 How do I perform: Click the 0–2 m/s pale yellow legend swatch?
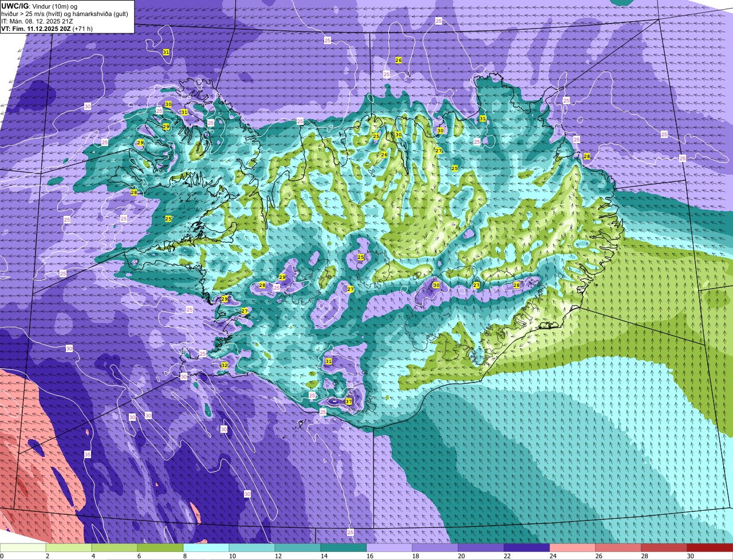[23, 547]
